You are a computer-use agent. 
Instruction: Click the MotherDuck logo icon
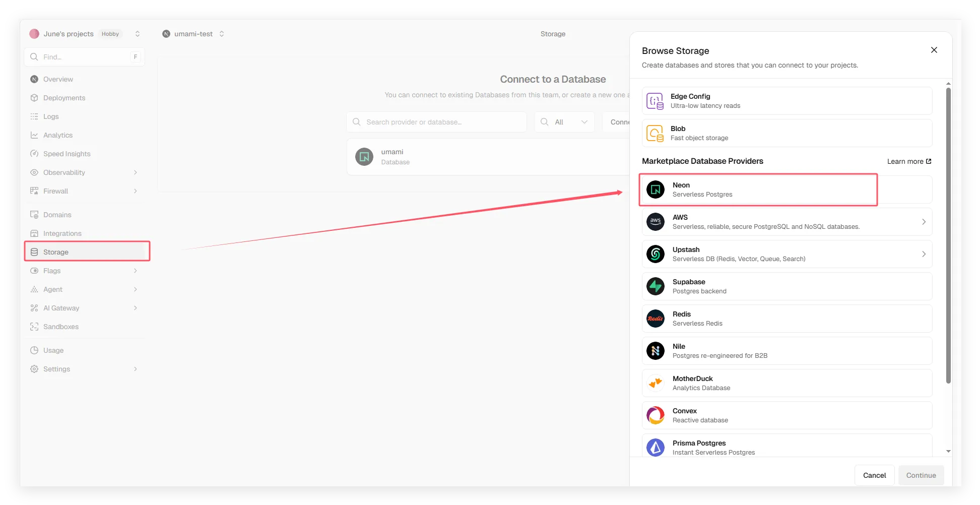click(x=656, y=383)
